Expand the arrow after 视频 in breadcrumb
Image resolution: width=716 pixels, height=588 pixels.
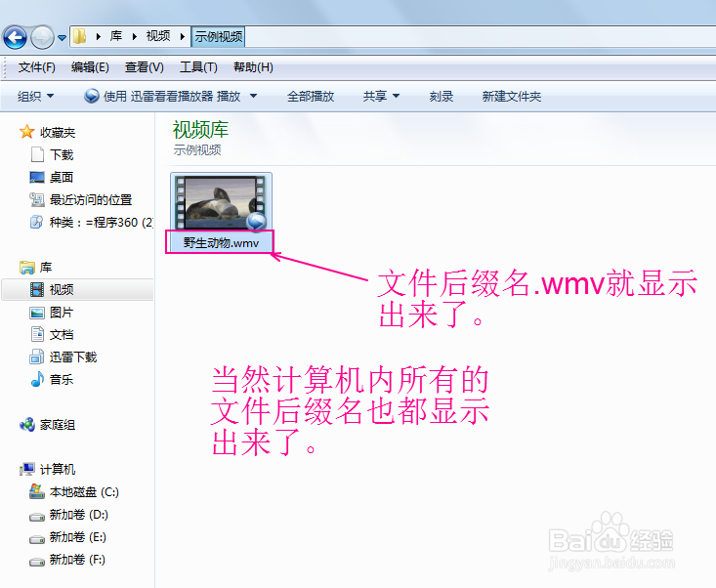pos(183,36)
